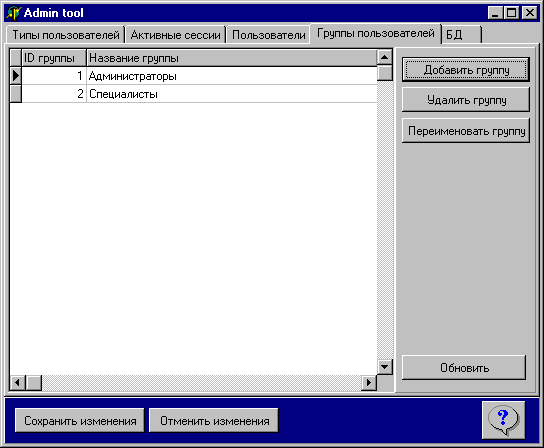Click Переименовать группу button
544x448 pixels.
click(466, 131)
